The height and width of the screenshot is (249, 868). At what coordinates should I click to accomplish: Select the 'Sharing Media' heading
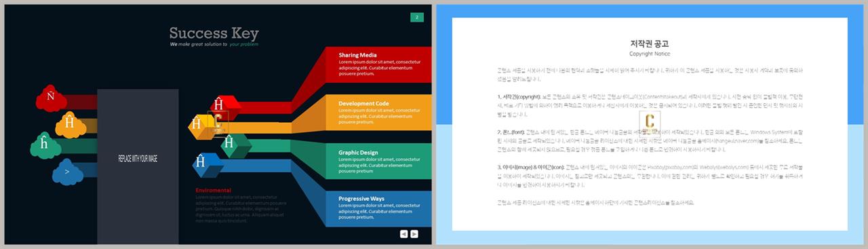pyautogui.click(x=357, y=55)
